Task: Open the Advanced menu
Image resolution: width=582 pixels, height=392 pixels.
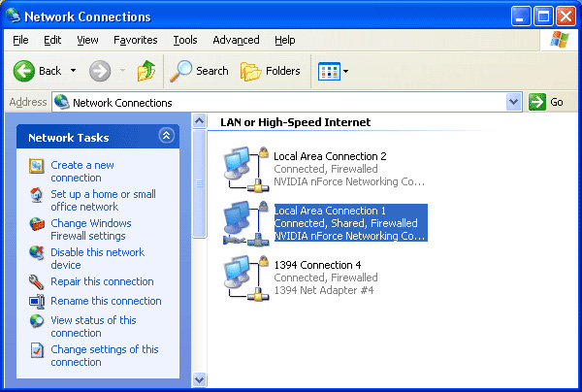Action: (x=236, y=40)
